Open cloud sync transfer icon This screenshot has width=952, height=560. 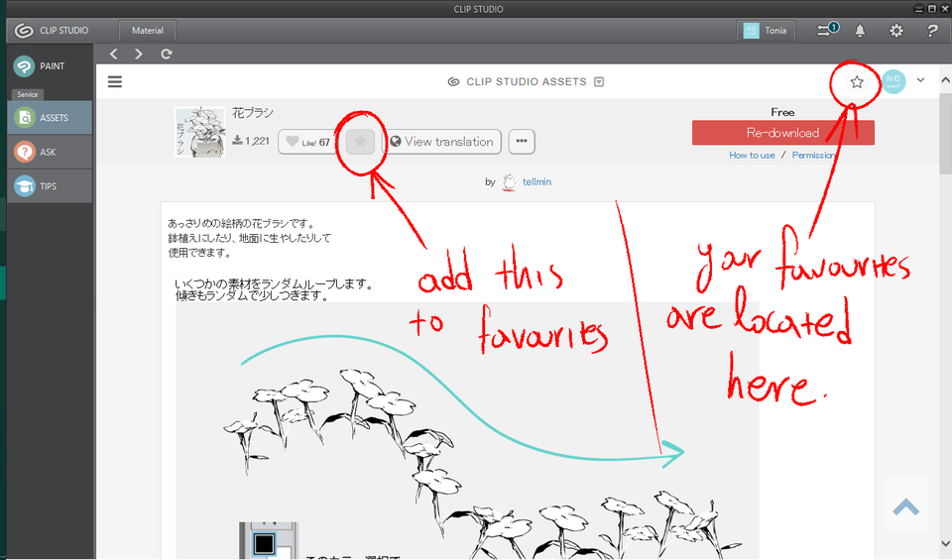[827, 30]
